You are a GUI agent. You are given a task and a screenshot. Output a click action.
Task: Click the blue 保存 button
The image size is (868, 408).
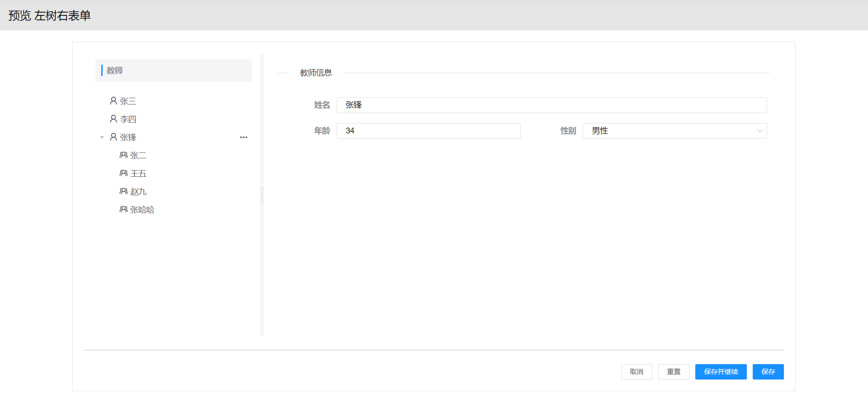click(x=768, y=371)
